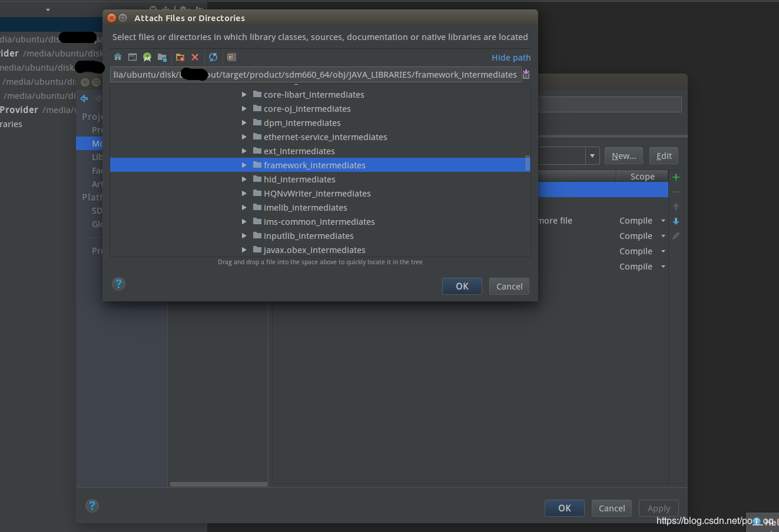Viewport: 779px width, 532px height.
Task: Select javax.obex_intermediates folder
Action: (x=314, y=250)
